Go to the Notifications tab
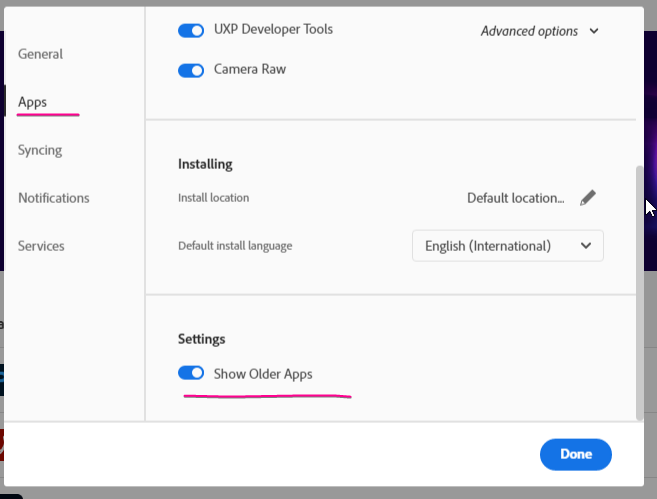 54,198
